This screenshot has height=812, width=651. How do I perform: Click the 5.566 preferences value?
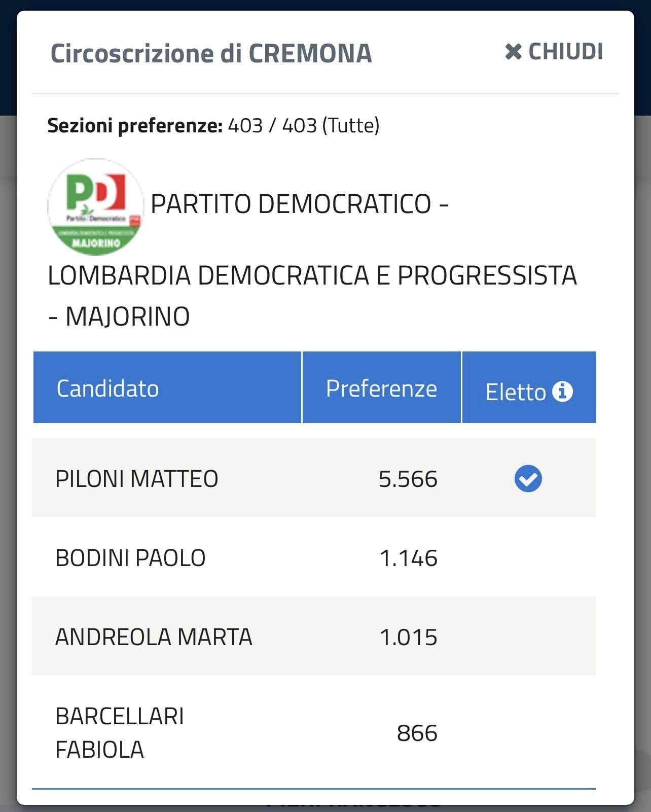coord(408,479)
